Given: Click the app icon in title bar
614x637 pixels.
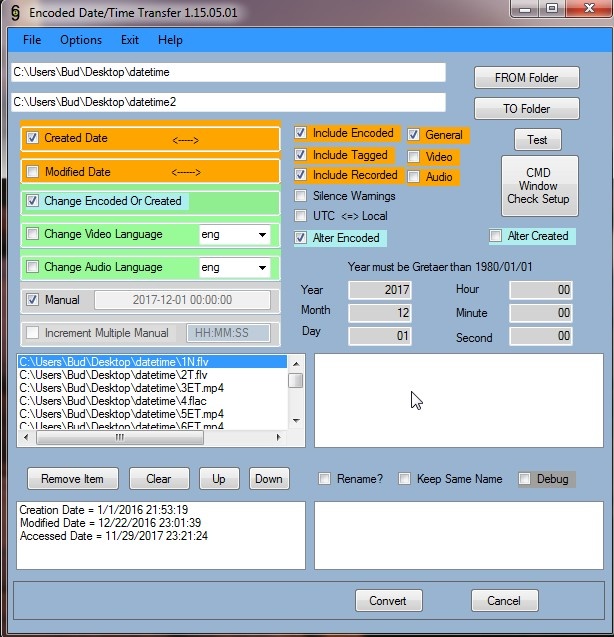Looking at the screenshot, I should pos(15,13).
